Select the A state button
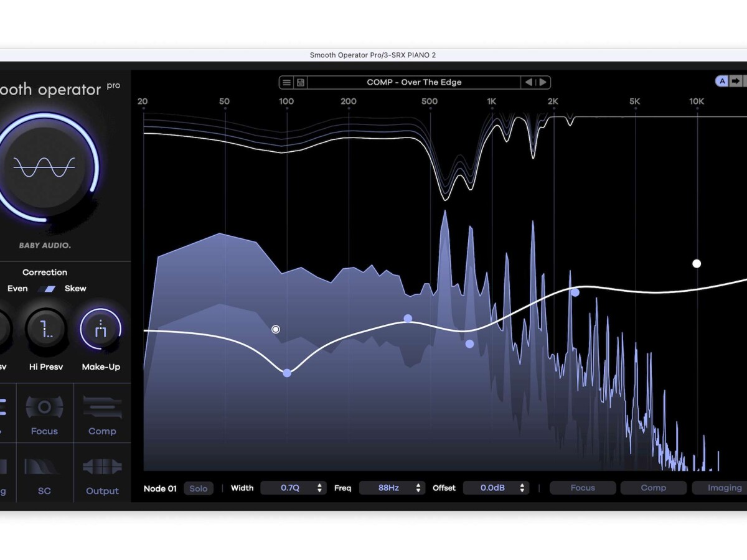This screenshot has height=560, width=747. [722, 81]
